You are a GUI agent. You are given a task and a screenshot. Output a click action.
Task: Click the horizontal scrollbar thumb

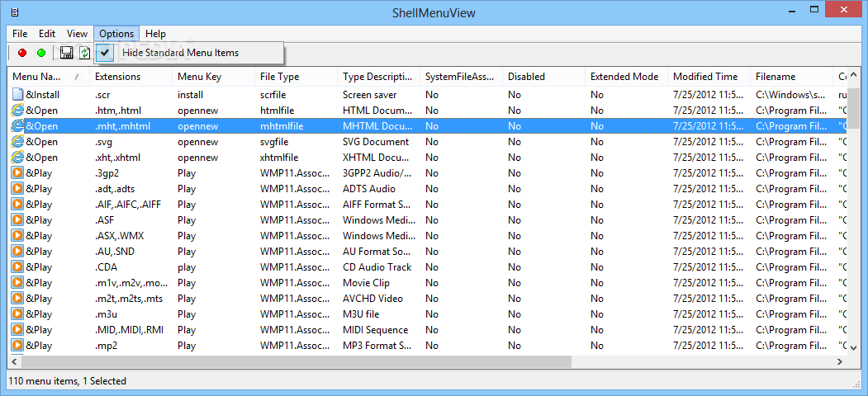click(x=296, y=361)
